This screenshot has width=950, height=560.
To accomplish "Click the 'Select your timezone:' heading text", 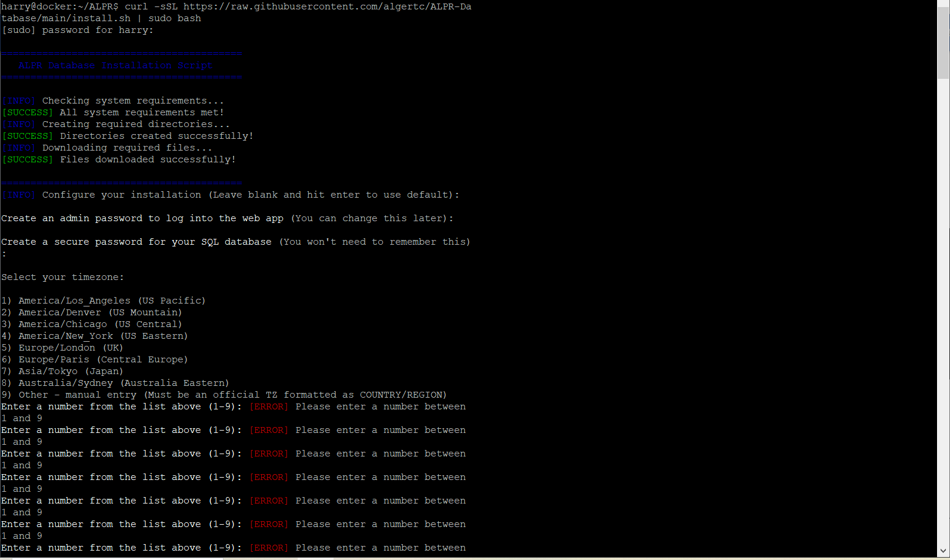I will 62,277.
